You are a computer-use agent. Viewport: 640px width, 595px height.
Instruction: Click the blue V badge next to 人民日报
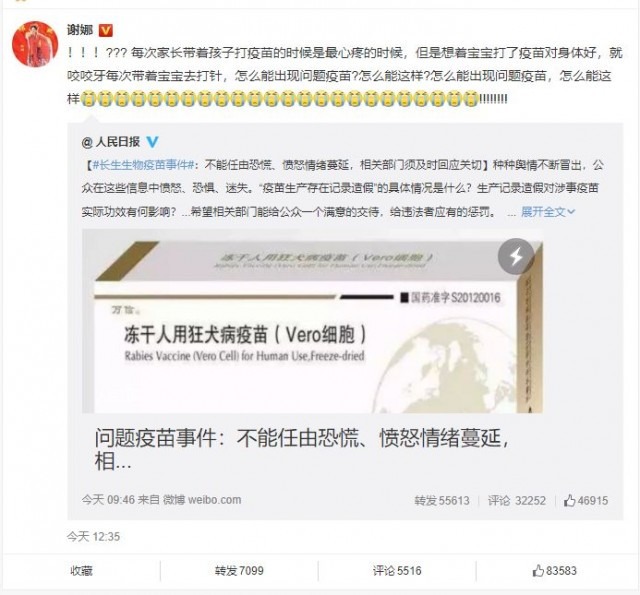tap(152, 142)
